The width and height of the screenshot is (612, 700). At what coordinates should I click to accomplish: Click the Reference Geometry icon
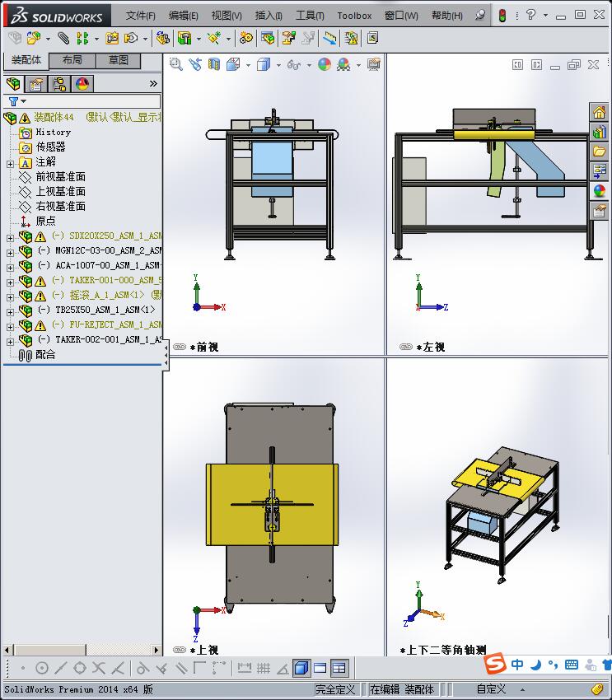214,39
